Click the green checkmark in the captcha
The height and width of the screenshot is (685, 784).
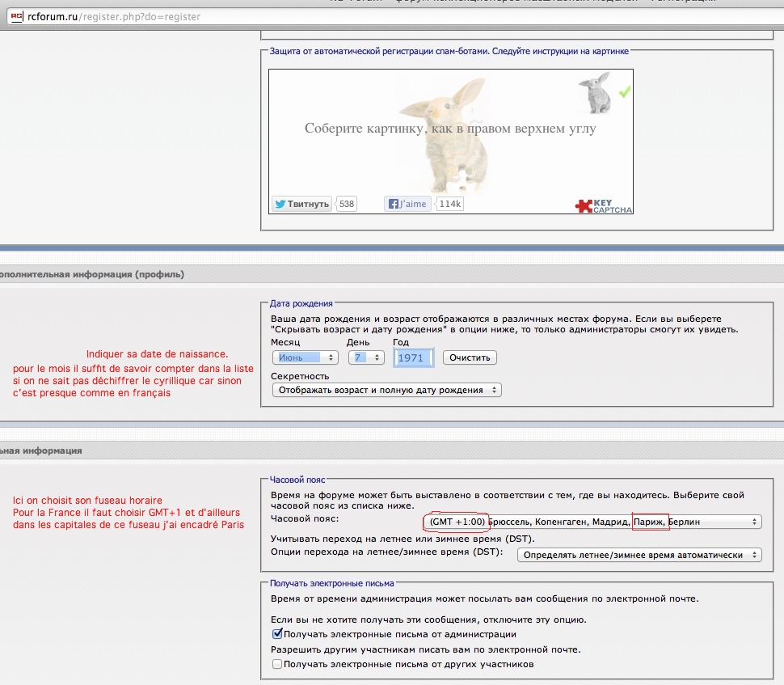tap(624, 92)
